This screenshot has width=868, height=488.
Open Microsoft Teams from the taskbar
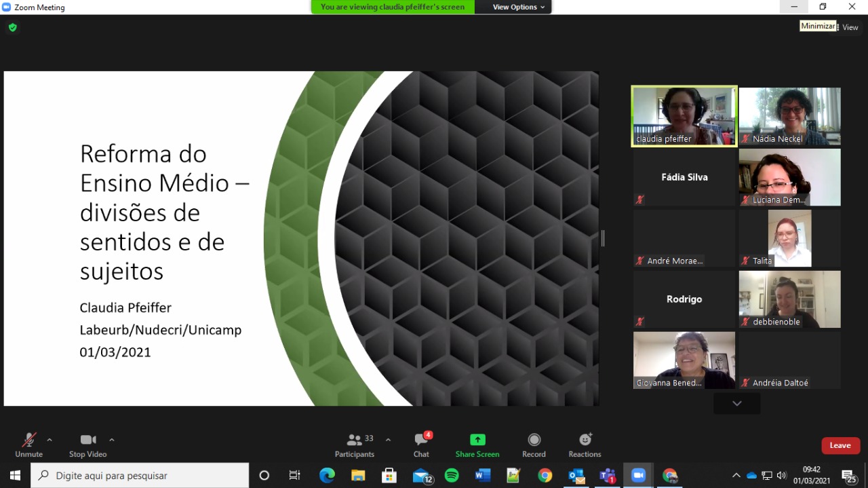[607, 476]
